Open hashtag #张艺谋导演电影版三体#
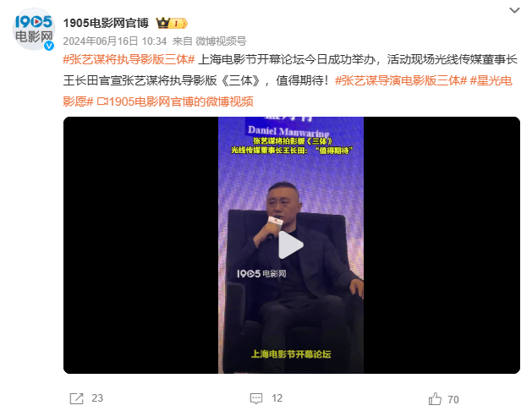 click(401, 80)
